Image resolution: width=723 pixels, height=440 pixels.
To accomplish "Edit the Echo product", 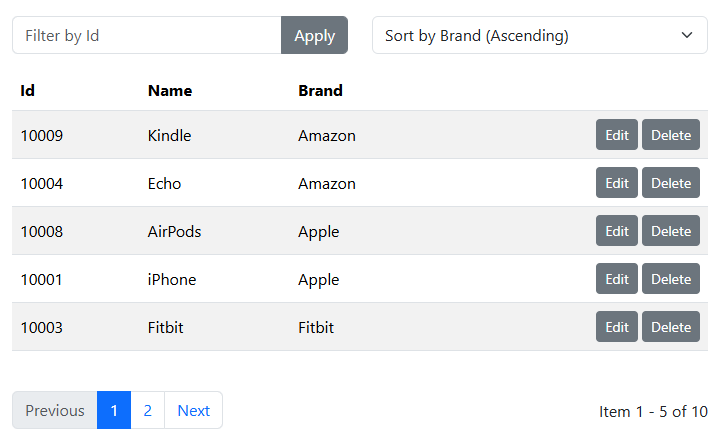I will pos(617,183).
